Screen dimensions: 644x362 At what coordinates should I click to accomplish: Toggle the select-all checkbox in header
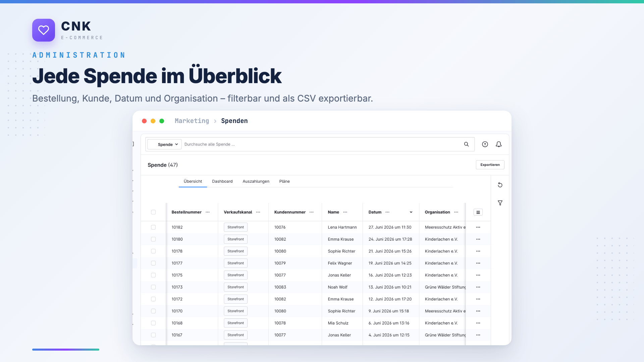[153, 212]
